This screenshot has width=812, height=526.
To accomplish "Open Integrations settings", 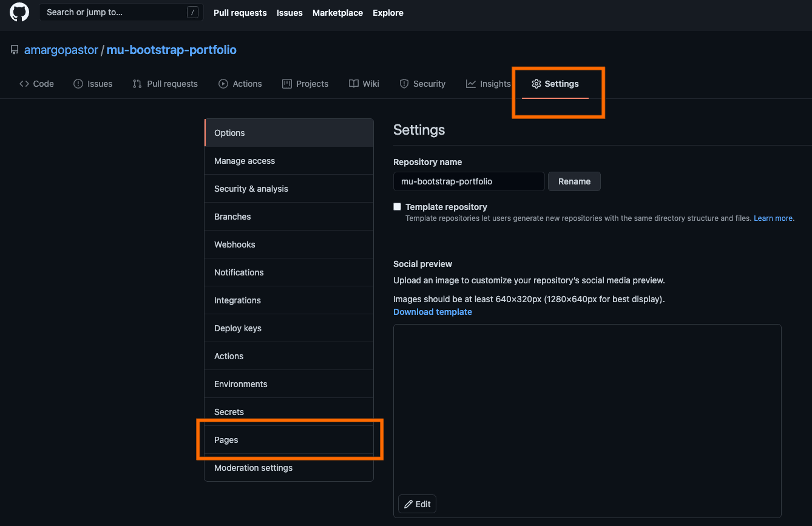I will click(x=289, y=300).
